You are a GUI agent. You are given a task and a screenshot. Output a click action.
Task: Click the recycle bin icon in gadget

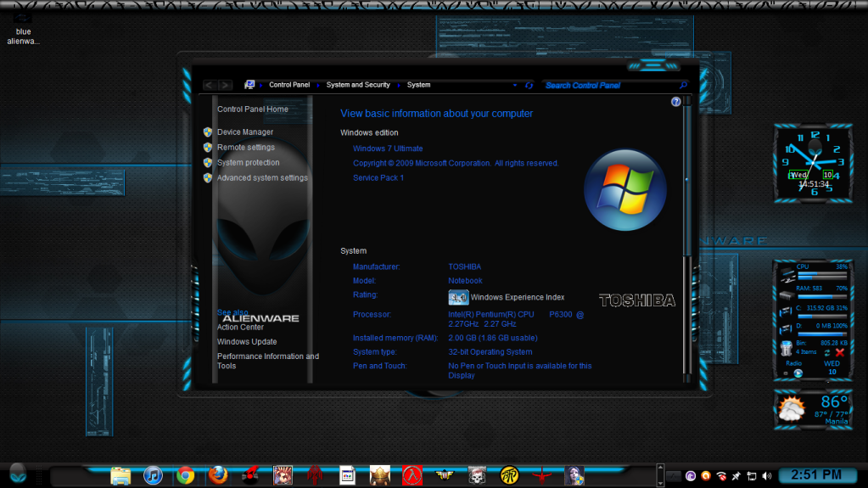[x=786, y=349]
